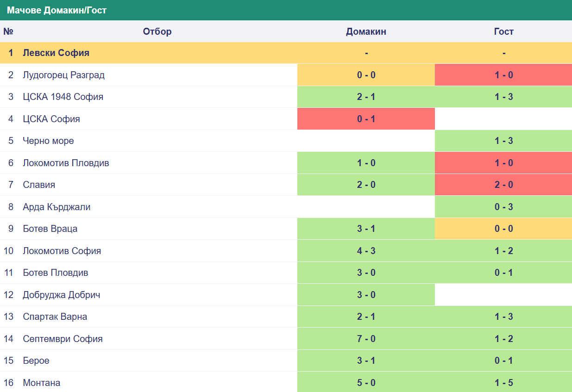Open Лудогорец Разград team link
Image resolution: width=572 pixels, height=392 pixels.
tap(63, 75)
